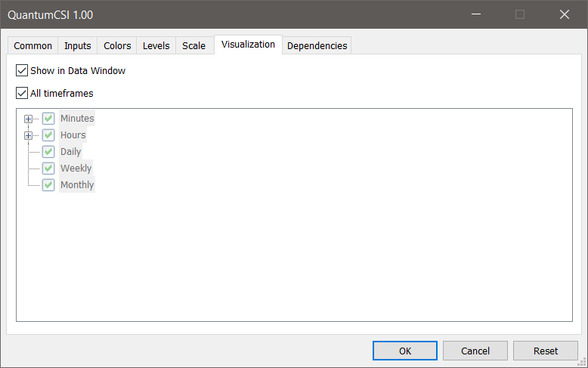The width and height of the screenshot is (588, 368).
Task: Toggle the Hours timeframe checkbox
Action: 48,135
